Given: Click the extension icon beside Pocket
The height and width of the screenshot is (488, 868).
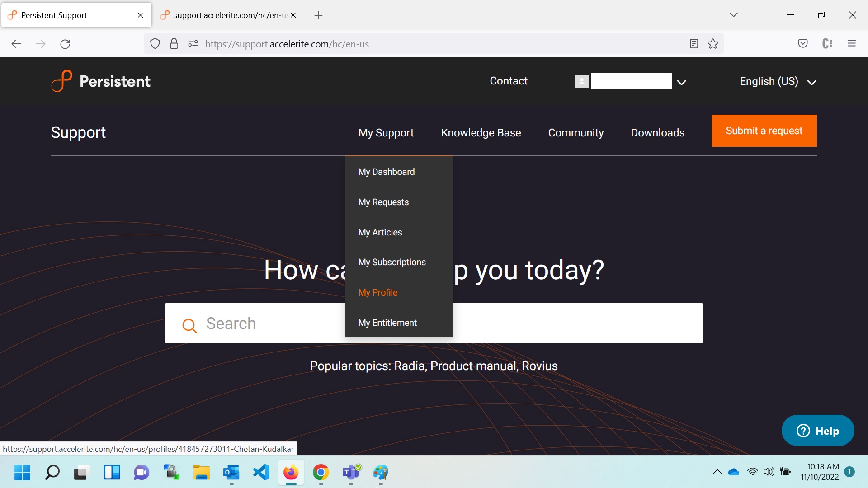Looking at the screenshot, I should tap(827, 44).
